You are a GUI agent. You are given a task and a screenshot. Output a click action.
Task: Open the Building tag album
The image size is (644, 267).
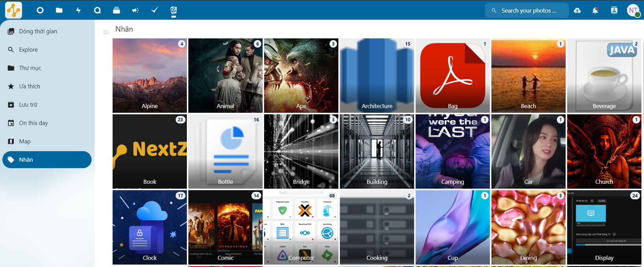point(377,152)
